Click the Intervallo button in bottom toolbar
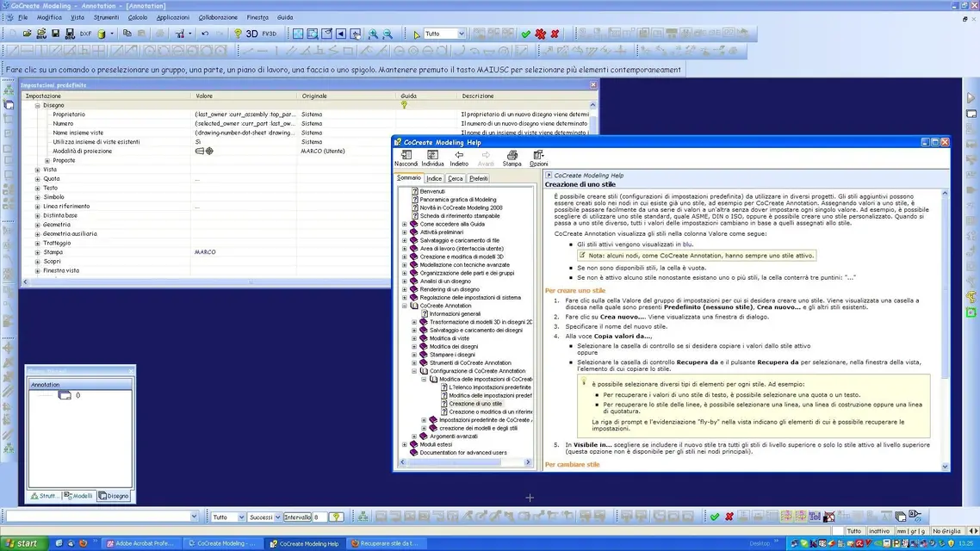980x551 pixels. [297, 517]
